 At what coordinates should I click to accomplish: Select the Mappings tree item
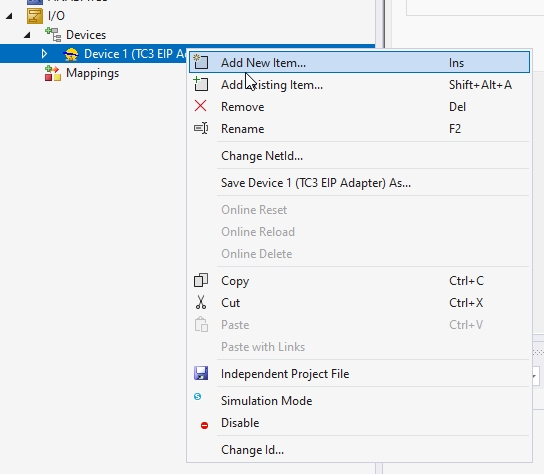pos(92,73)
